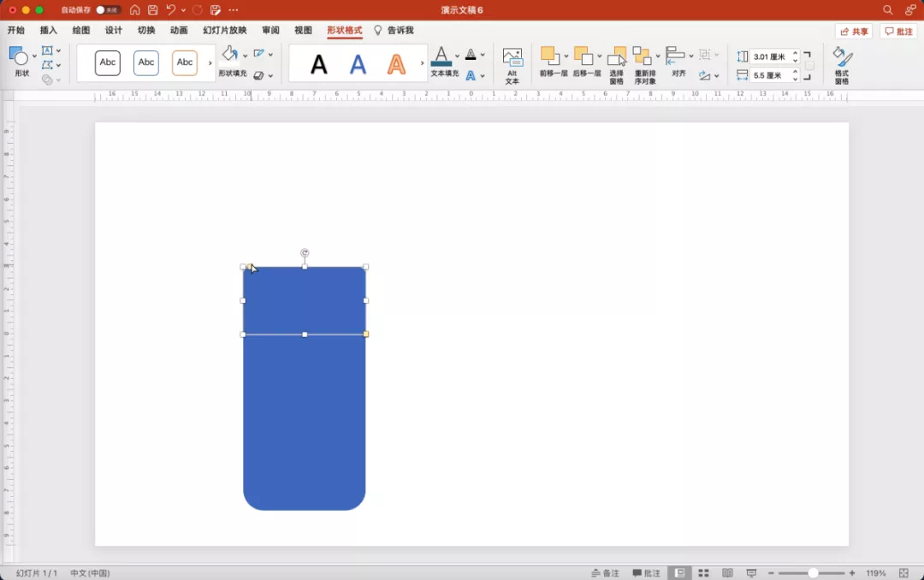Open the 动画 Animations tab
Image resolution: width=924 pixels, height=580 pixels.
(179, 30)
